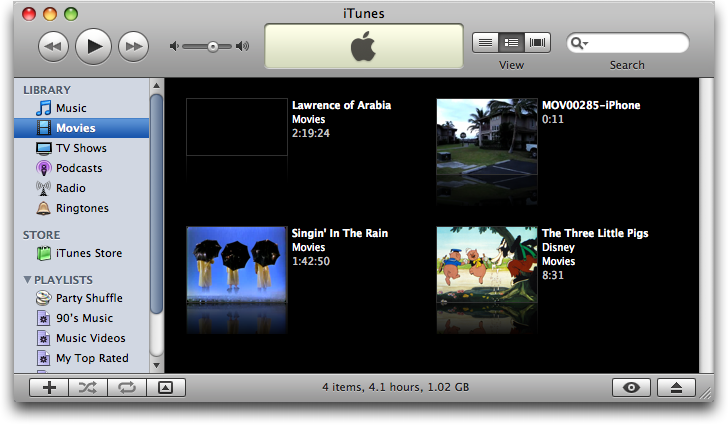This screenshot has width=728, height=425.
Task: Click the 'Singin' In The Rain' title
Action: coord(340,233)
